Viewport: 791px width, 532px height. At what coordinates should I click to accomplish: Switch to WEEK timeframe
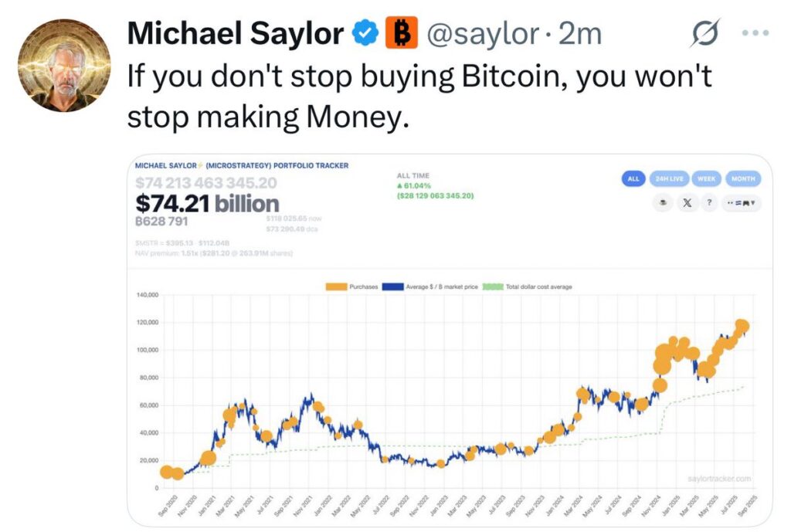pyautogui.click(x=707, y=178)
